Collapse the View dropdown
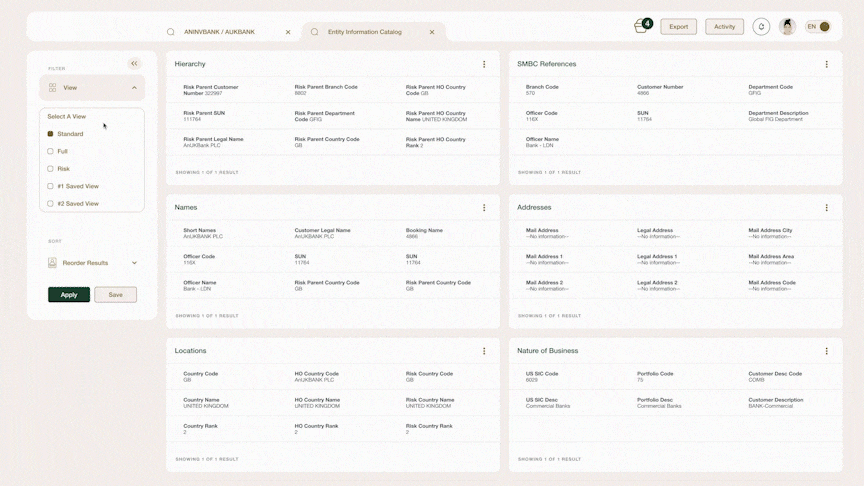Image resolution: width=864 pixels, height=486 pixels. coord(134,88)
